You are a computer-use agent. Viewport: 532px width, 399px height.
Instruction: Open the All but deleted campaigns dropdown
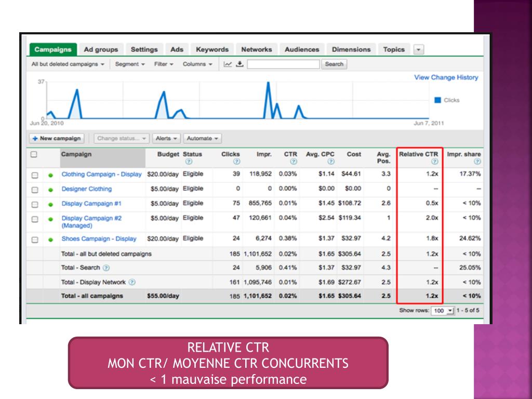(68, 64)
